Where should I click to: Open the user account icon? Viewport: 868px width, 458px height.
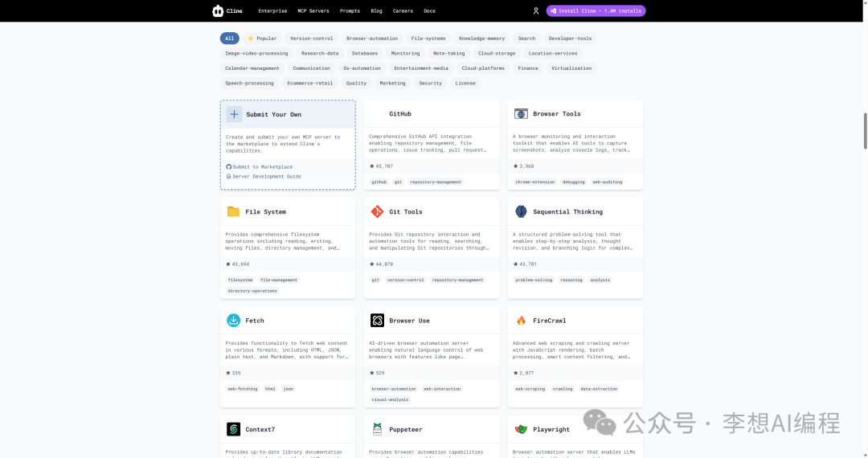click(x=536, y=10)
